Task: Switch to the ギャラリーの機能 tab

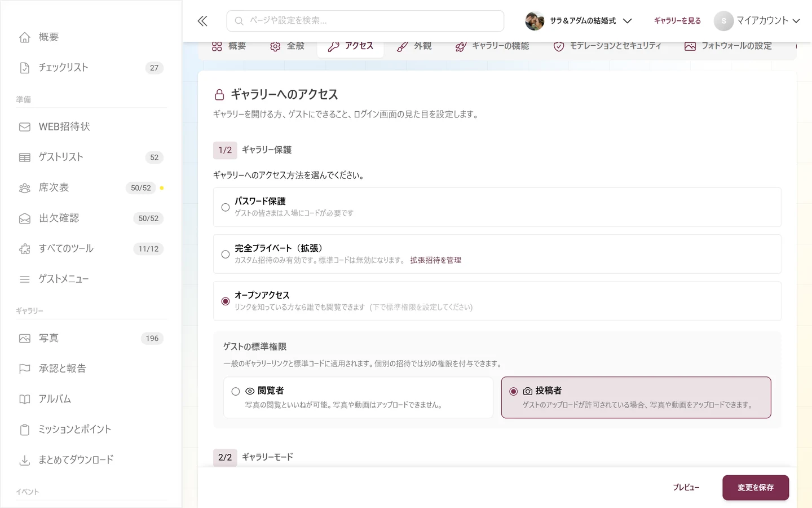Action: click(492, 46)
